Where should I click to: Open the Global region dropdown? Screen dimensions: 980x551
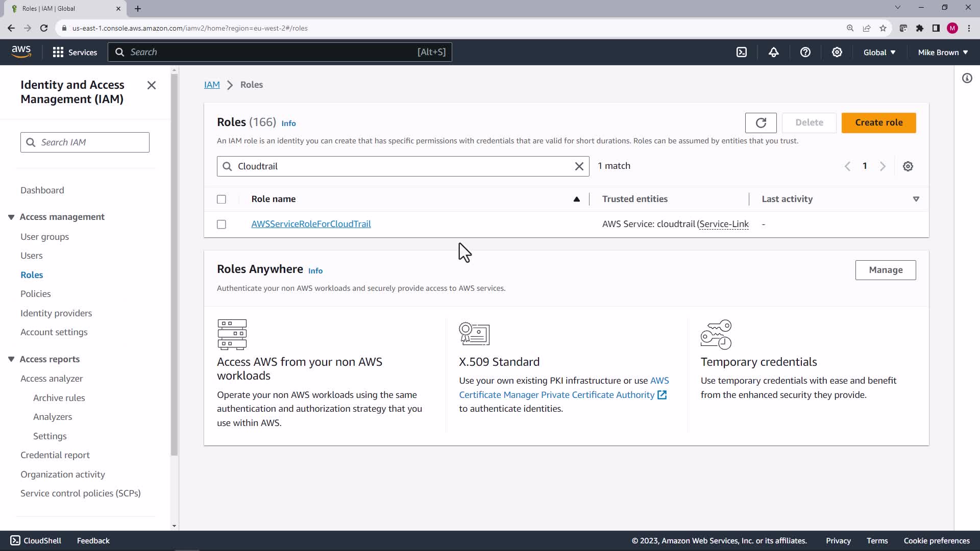pos(879,52)
